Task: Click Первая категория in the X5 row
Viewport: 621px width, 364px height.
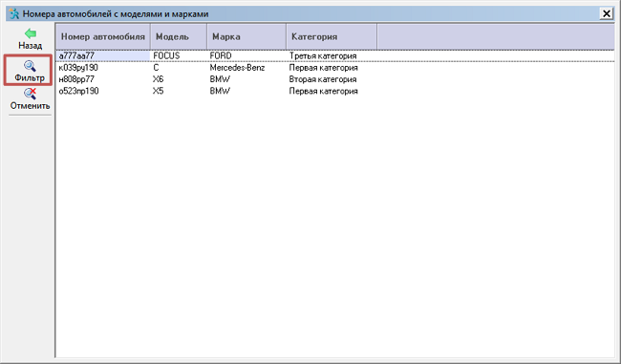Action: [332, 91]
